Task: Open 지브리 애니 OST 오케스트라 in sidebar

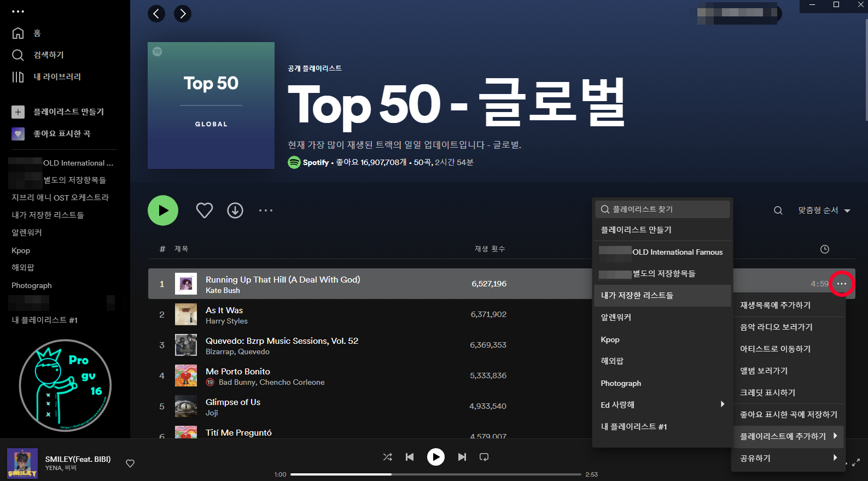Action: point(60,198)
